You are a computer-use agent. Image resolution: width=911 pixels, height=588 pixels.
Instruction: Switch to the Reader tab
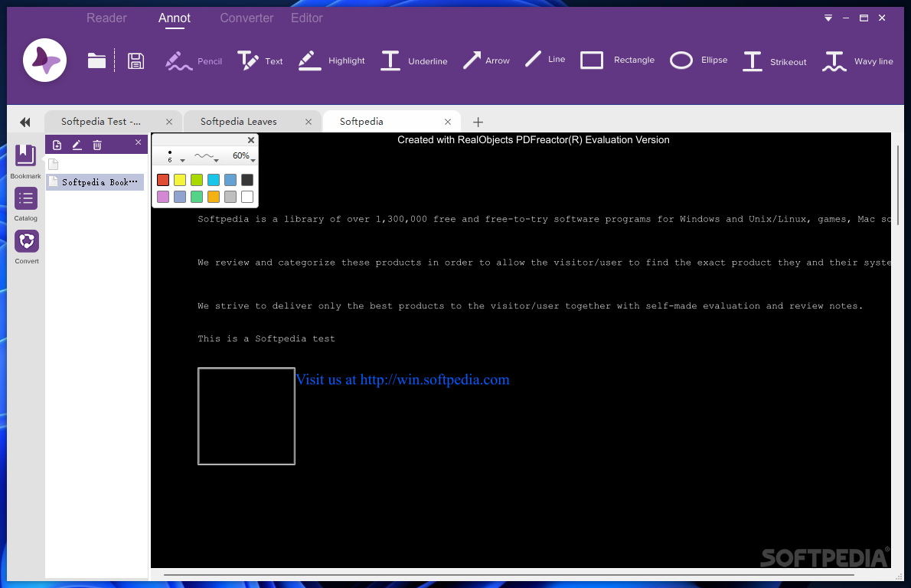pyautogui.click(x=106, y=18)
